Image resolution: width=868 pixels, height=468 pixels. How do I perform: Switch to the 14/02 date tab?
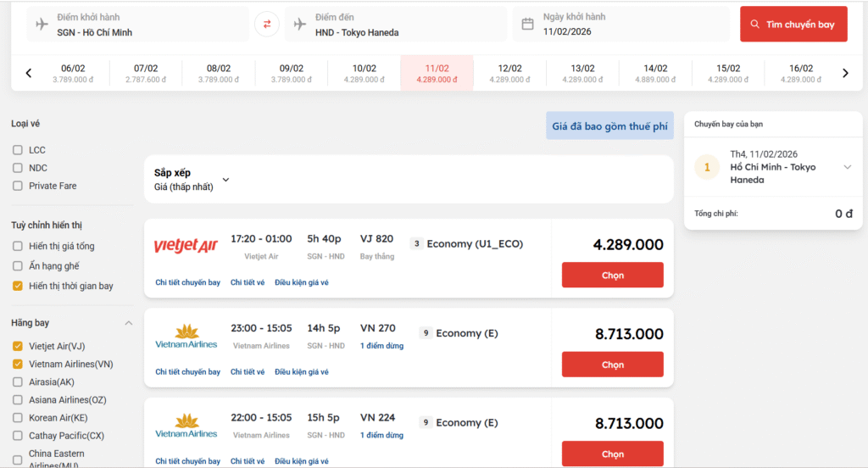pyautogui.click(x=655, y=74)
